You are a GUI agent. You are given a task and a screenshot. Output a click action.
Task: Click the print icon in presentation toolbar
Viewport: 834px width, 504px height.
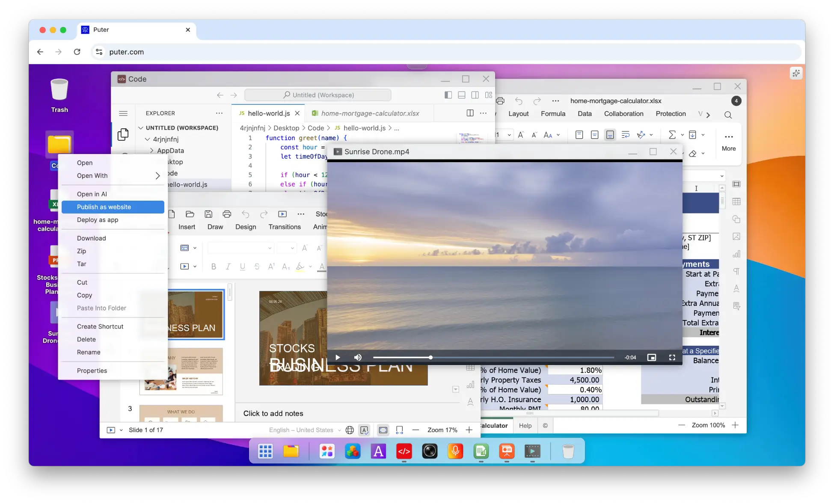point(227,214)
